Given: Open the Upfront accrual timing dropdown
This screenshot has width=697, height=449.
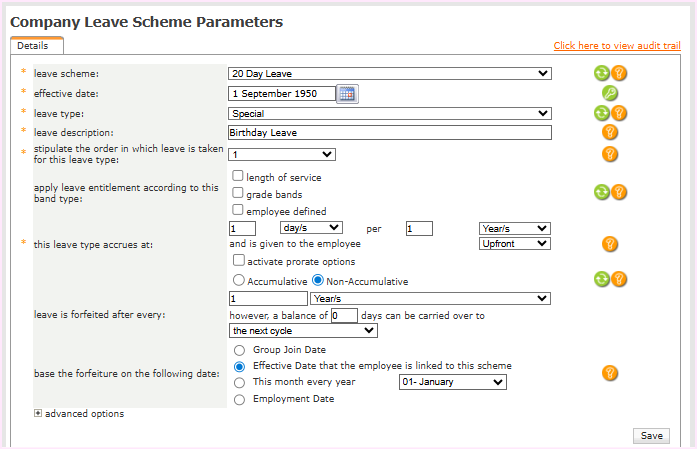Looking at the screenshot, I should pos(515,243).
